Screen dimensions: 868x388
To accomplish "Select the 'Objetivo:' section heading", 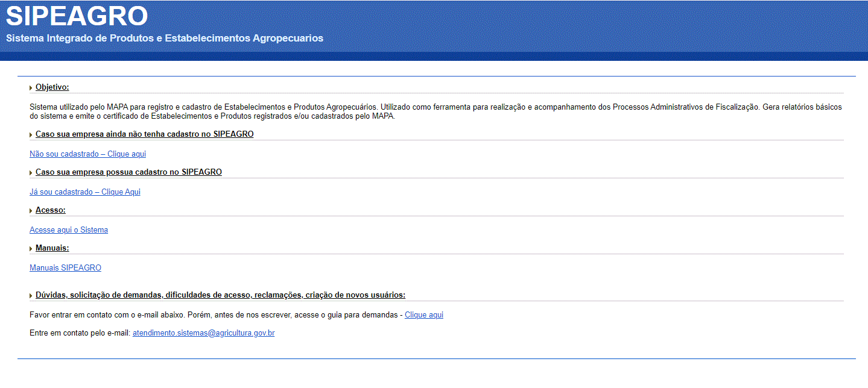I will coord(52,87).
